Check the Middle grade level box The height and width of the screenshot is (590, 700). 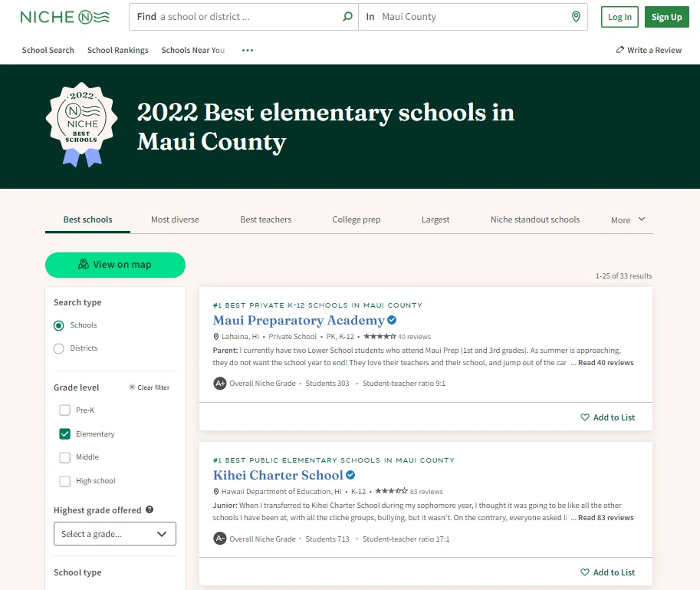[x=64, y=457]
